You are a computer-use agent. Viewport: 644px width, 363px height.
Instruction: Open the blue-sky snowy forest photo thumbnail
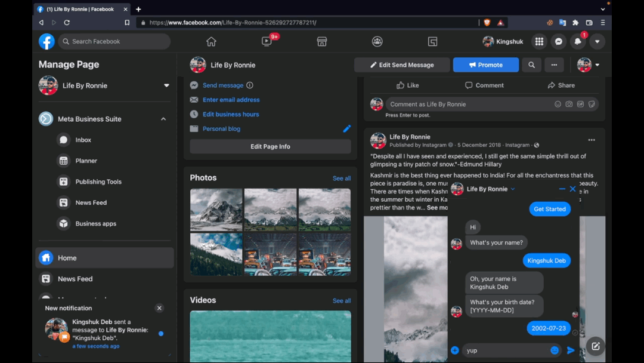coord(216,254)
